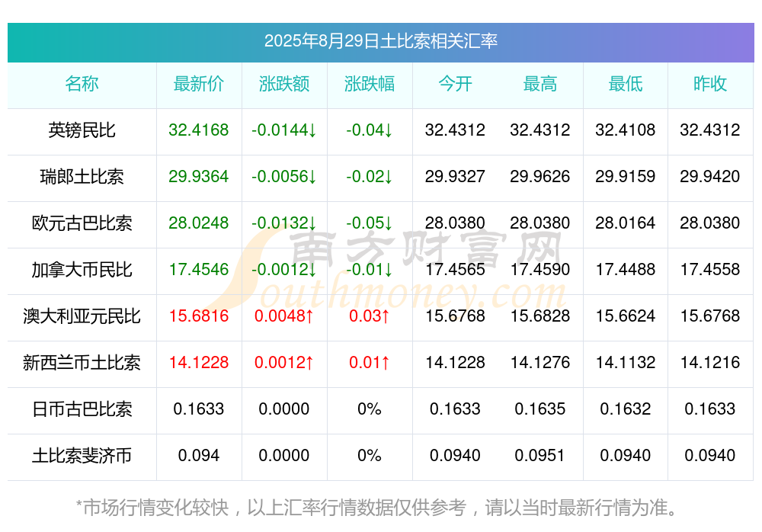Click latest price 17.4546
The height and width of the screenshot is (532, 762).
pos(199,269)
